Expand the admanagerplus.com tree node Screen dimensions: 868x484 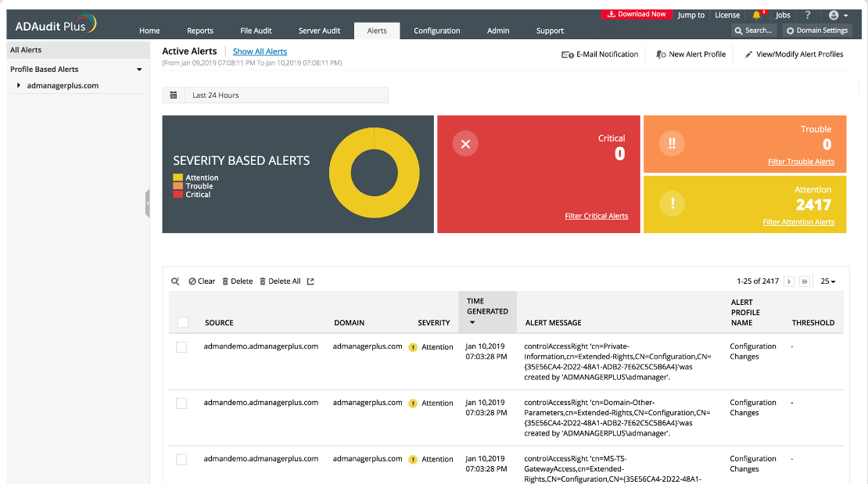[x=18, y=85]
